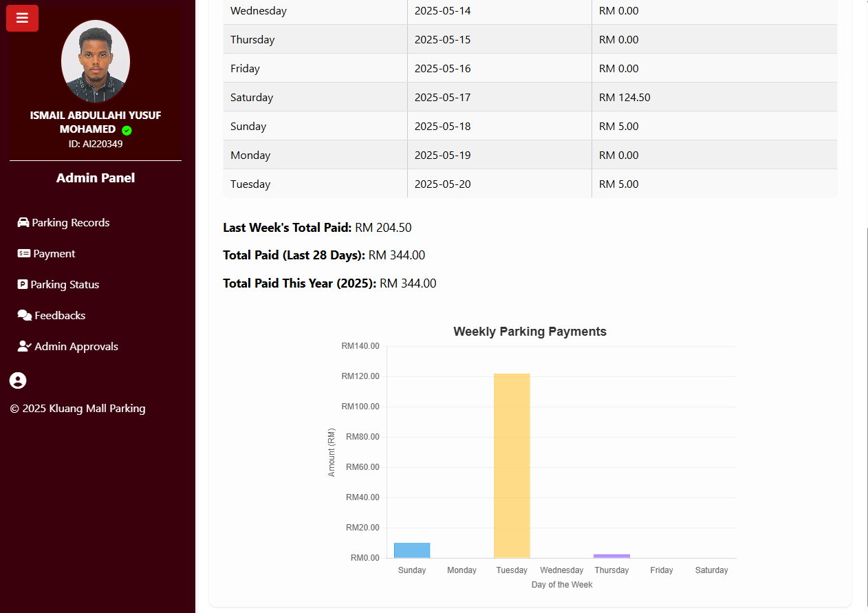868x613 pixels.
Task: Click the user-check icon beside Admin Approvals
Action: click(x=25, y=346)
